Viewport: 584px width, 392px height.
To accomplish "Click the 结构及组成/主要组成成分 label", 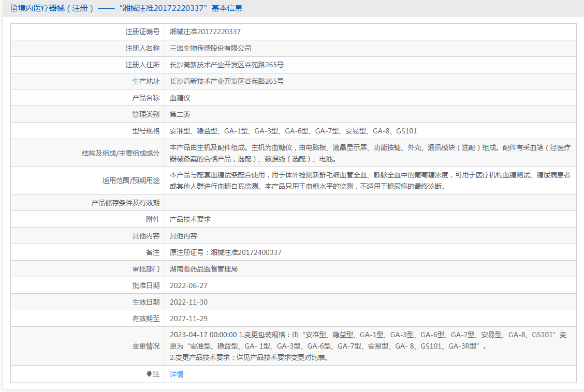I will tap(121, 153).
